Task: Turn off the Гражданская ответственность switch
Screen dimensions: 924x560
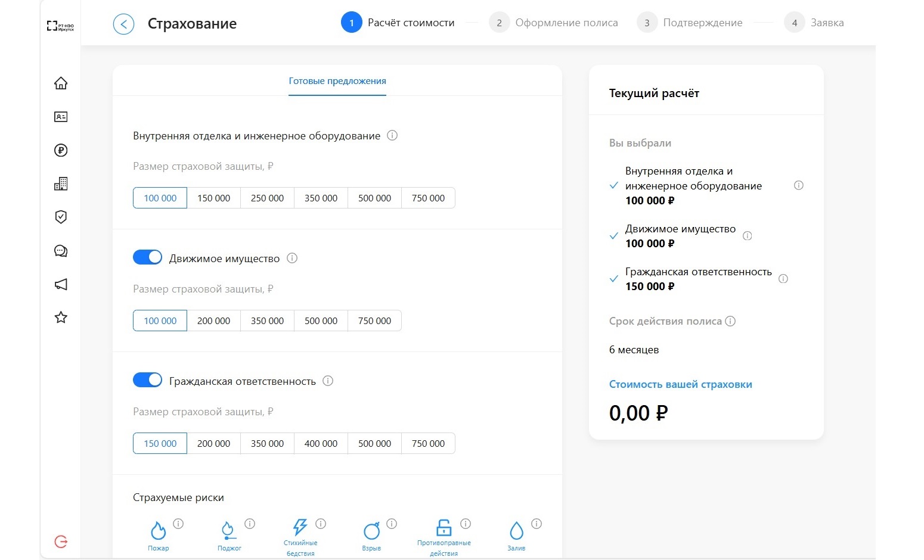Action: 147,380
